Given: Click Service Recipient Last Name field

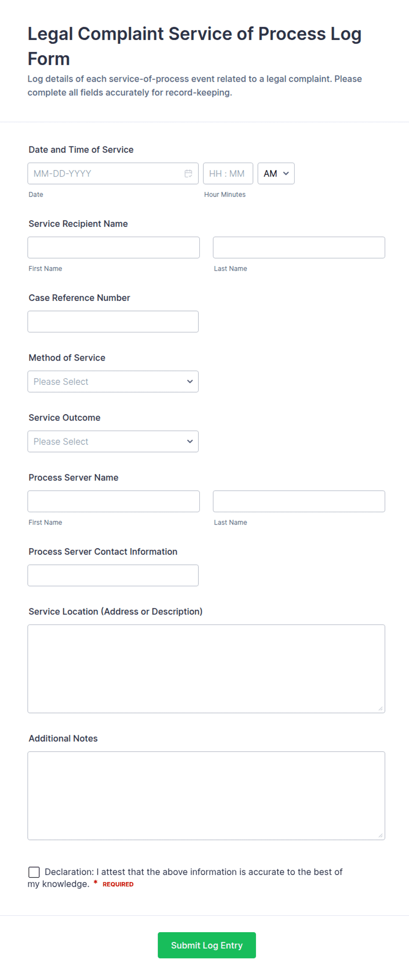Looking at the screenshot, I should 299,248.
